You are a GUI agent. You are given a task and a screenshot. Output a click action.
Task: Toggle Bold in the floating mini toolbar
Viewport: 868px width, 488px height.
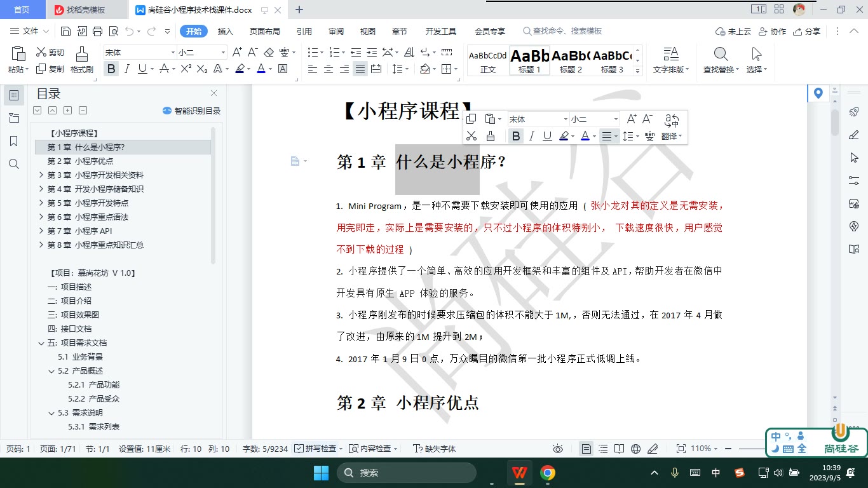pyautogui.click(x=516, y=136)
